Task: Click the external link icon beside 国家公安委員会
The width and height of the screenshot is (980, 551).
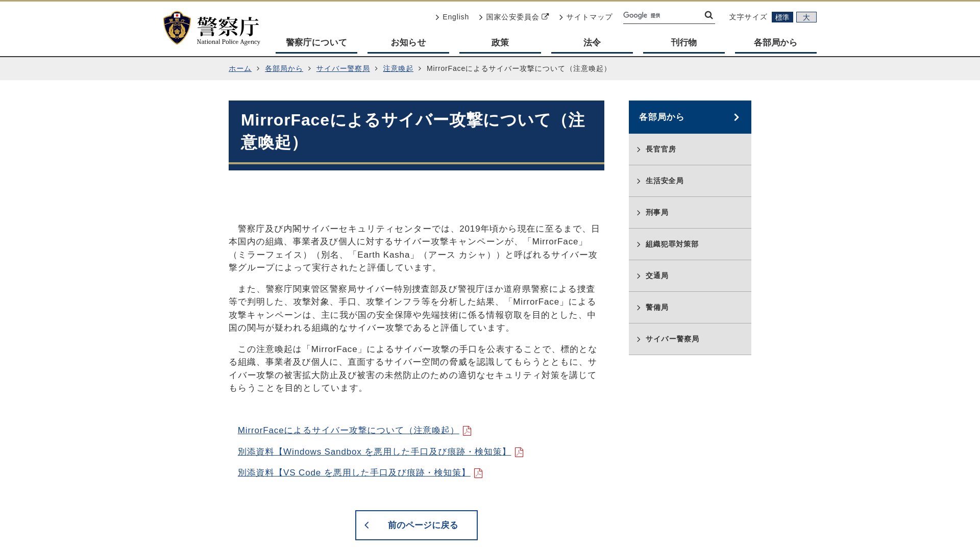Action: 545,17
